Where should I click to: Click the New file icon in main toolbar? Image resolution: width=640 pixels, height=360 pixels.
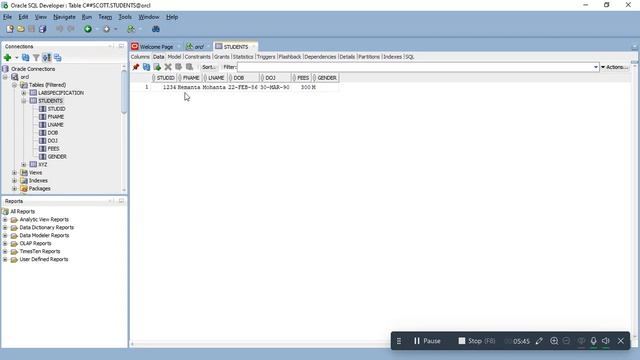(x=10, y=29)
